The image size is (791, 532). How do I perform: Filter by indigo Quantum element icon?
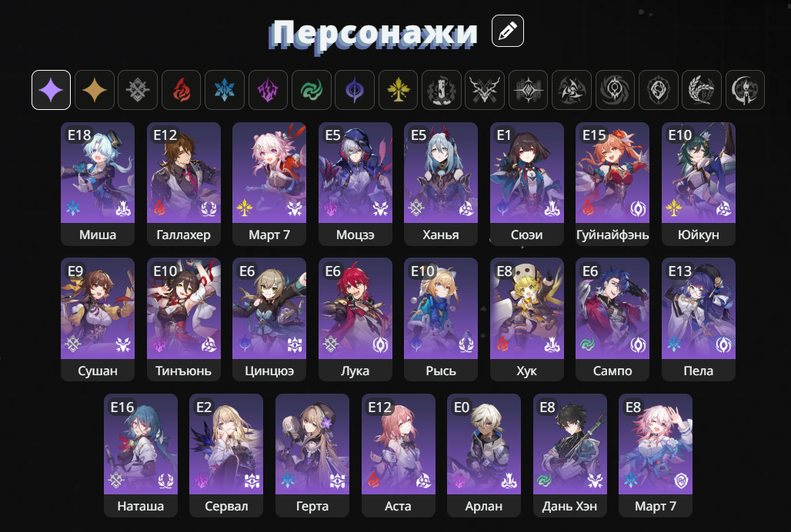[355, 90]
